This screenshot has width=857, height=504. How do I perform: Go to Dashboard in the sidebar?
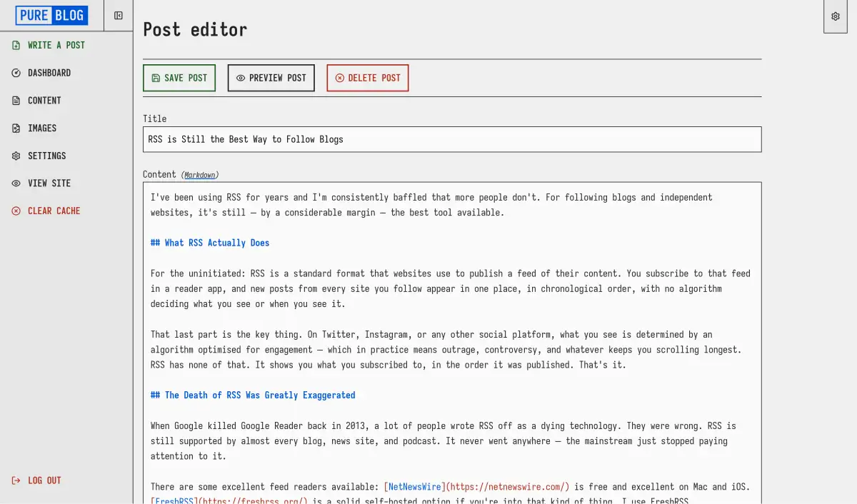point(49,73)
